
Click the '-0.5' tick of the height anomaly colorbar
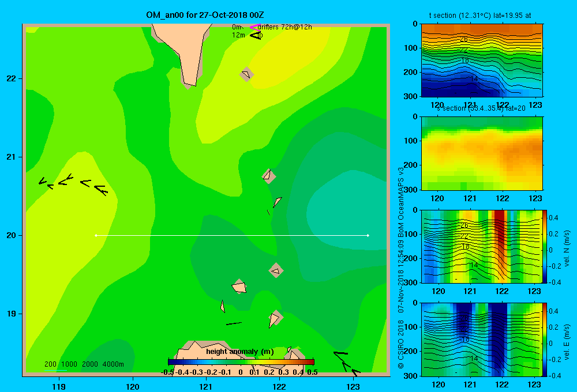click(x=167, y=372)
